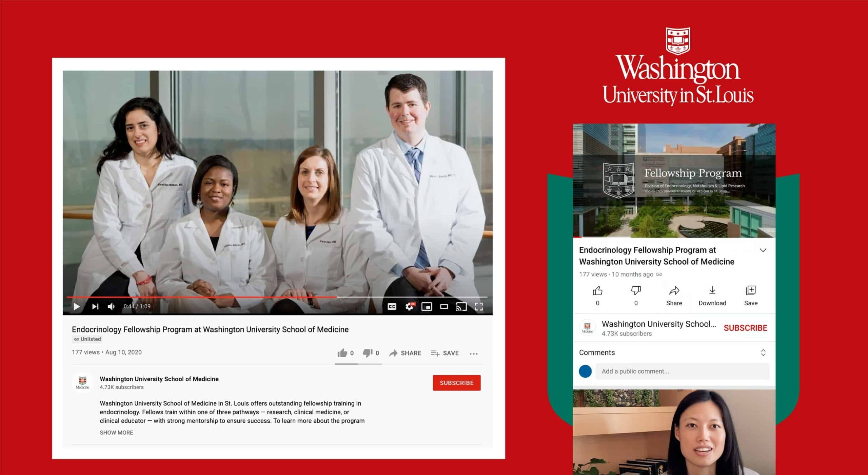
Task: Click the desktop video title text
Action: (x=210, y=329)
